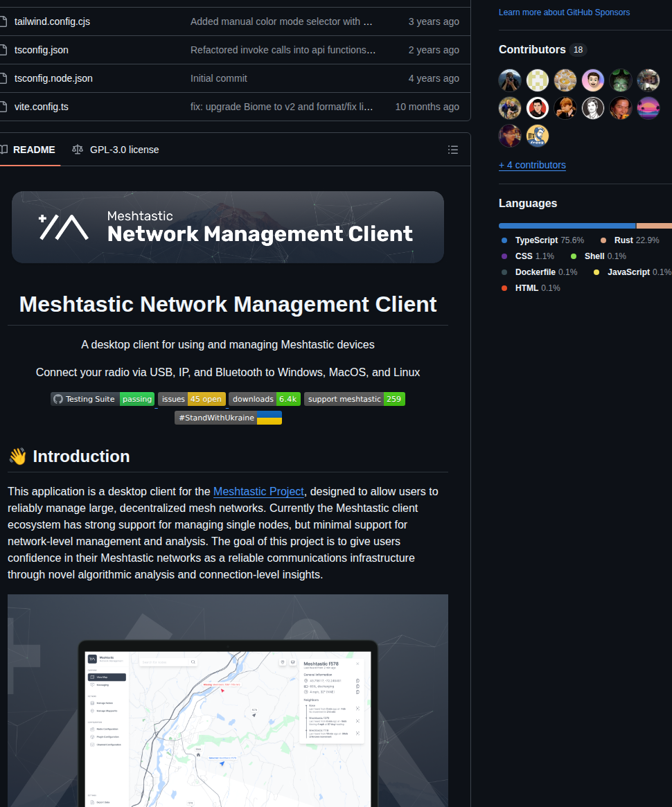Open the photographer-with-camera contributor avatar
Image resolution: width=672 pixels, height=807 pixels.
(x=509, y=80)
